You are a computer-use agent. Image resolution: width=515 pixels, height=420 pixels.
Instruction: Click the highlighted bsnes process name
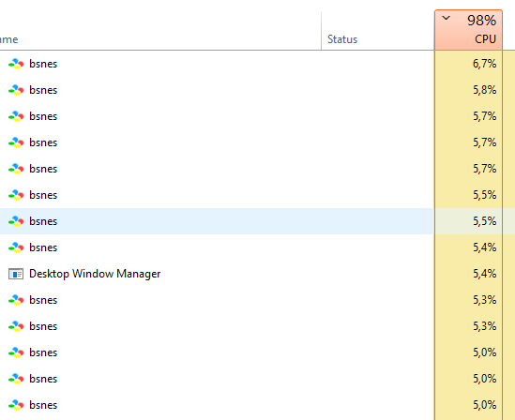click(43, 221)
